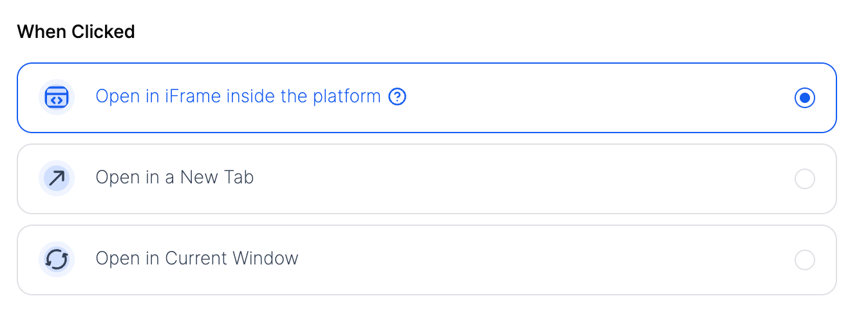Click the "When Clicked" section heading
Screen dimensions: 868x314
pos(76,32)
